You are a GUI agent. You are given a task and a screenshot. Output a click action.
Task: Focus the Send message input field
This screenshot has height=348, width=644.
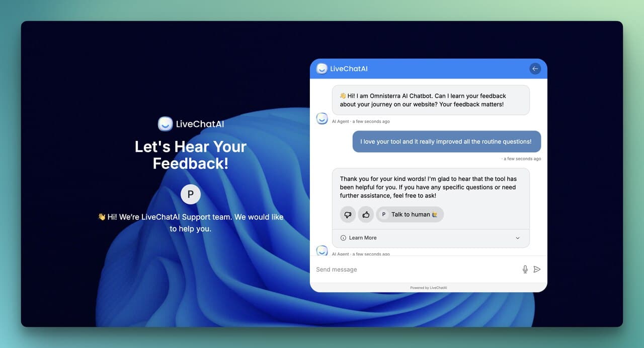[x=417, y=269]
